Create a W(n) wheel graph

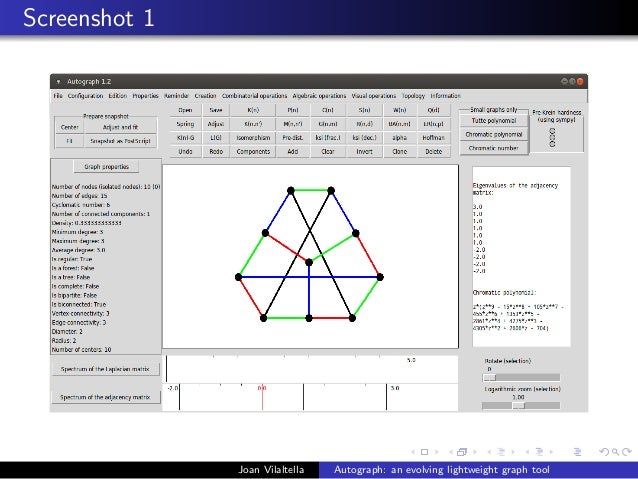pos(400,110)
